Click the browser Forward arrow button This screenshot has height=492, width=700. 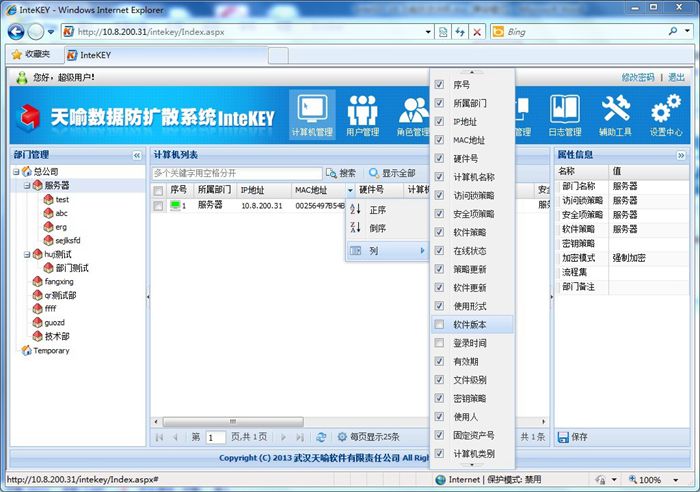click(x=36, y=32)
